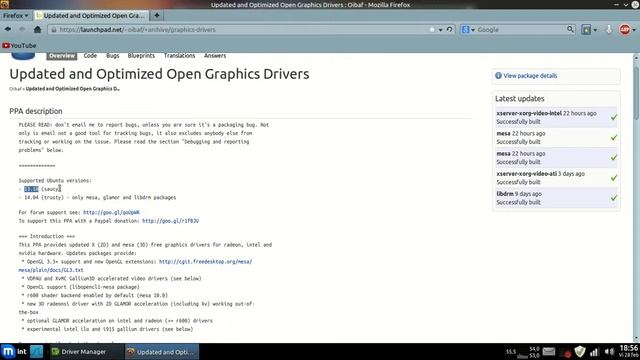Click the volume speaker tray icon

(x=609, y=351)
